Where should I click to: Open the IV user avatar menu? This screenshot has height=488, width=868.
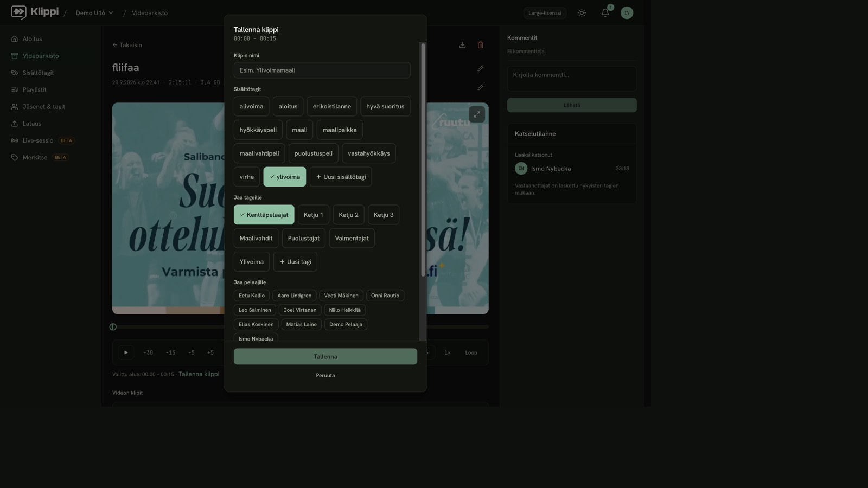pos(627,13)
